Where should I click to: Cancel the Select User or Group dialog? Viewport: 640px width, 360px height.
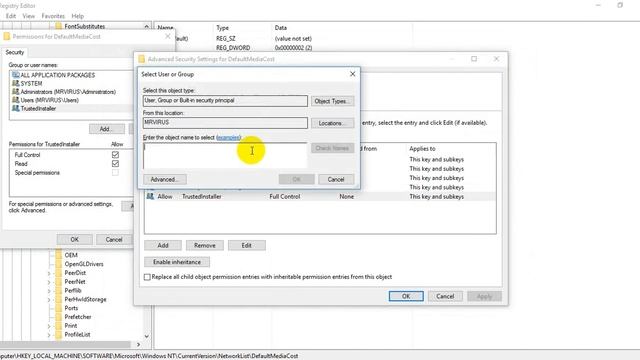pyautogui.click(x=336, y=179)
